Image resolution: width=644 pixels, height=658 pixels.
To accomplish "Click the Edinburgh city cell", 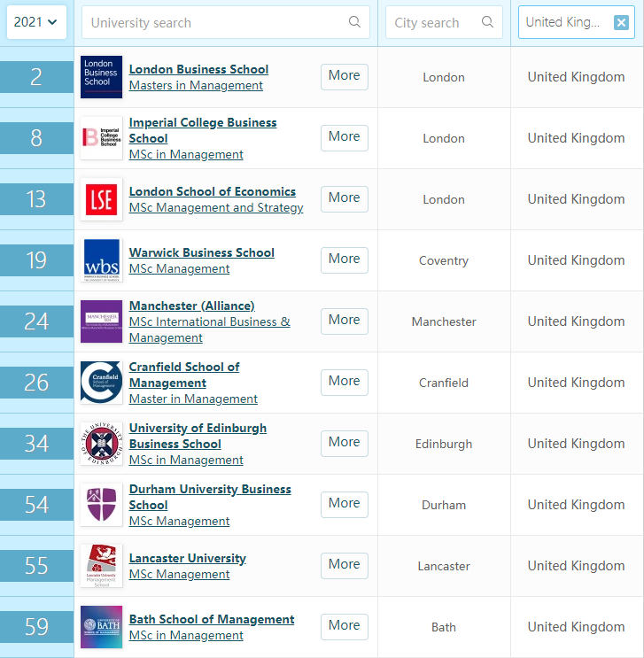I will [x=444, y=444].
